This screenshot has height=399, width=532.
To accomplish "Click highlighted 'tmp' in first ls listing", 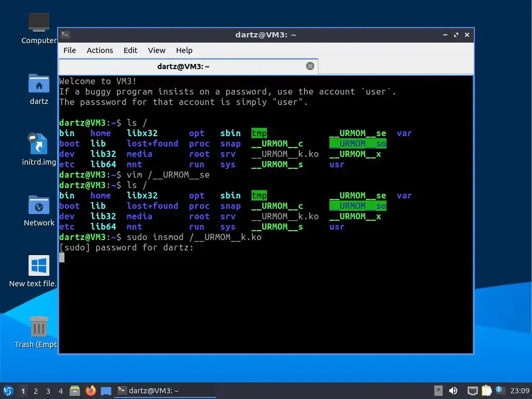I will tap(259, 133).
